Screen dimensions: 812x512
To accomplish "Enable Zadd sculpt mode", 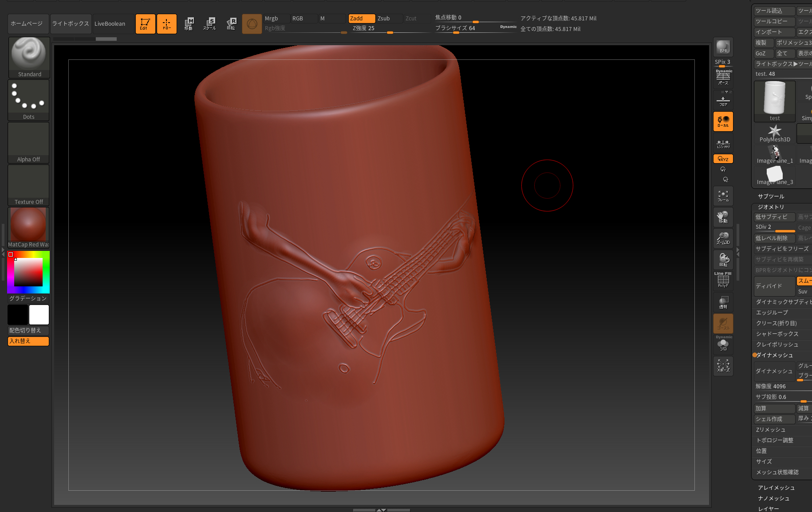I will point(362,19).
